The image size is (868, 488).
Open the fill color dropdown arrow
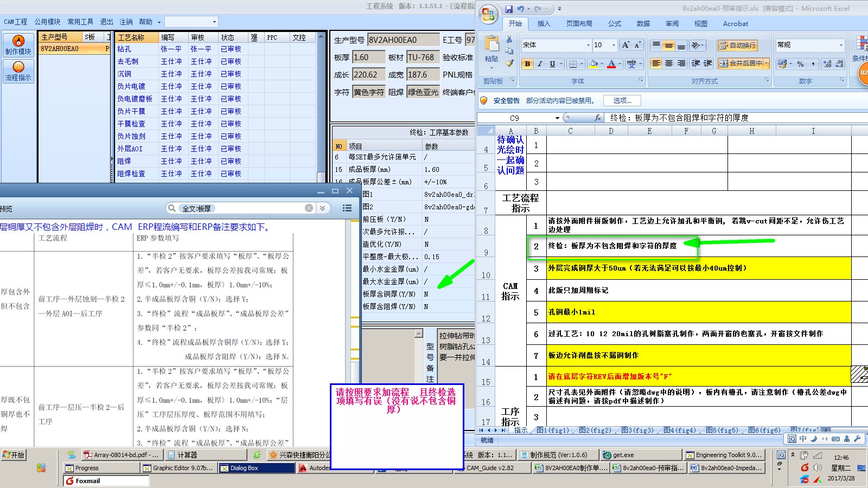pos(602,64)
